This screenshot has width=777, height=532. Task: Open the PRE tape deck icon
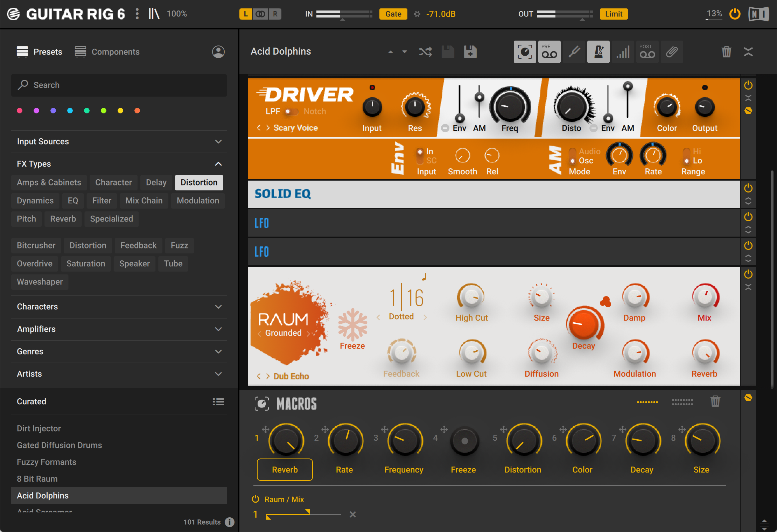tap(549, 52)
